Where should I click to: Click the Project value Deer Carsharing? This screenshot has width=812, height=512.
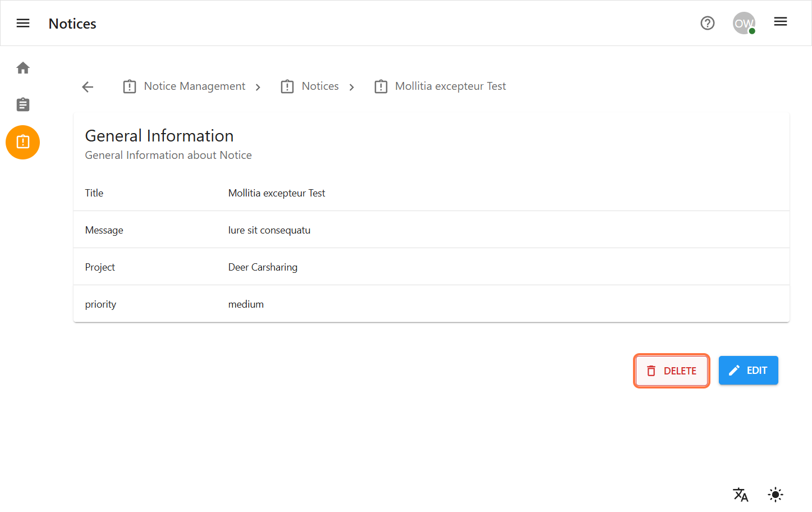(x=263, y=267)
